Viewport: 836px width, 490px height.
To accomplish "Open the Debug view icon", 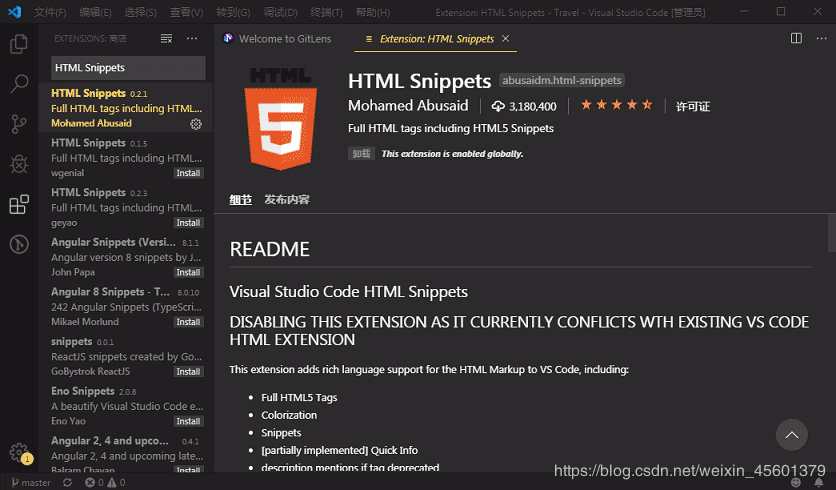I will click(x=18, y=164).
